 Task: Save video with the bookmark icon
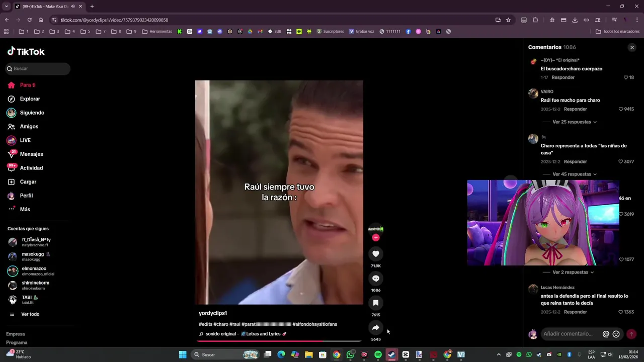click(x=375, y=303)
